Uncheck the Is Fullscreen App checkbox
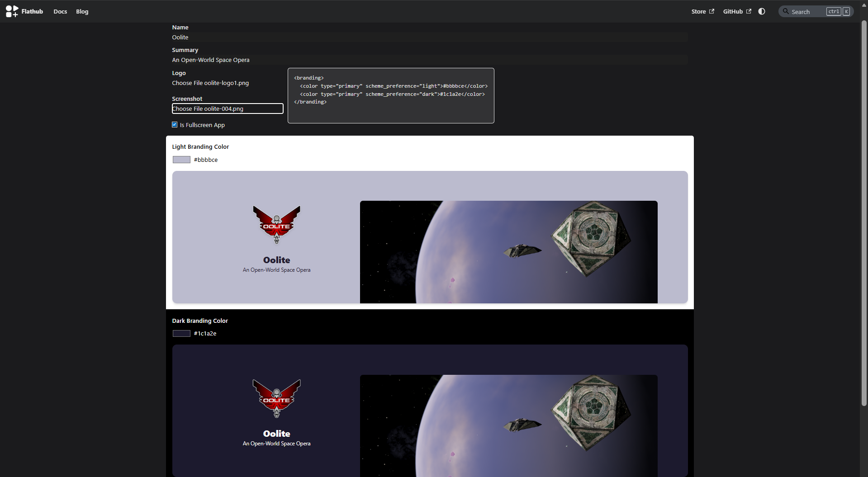This screenshot has width=868, height=477. click(x=175, y=125)
